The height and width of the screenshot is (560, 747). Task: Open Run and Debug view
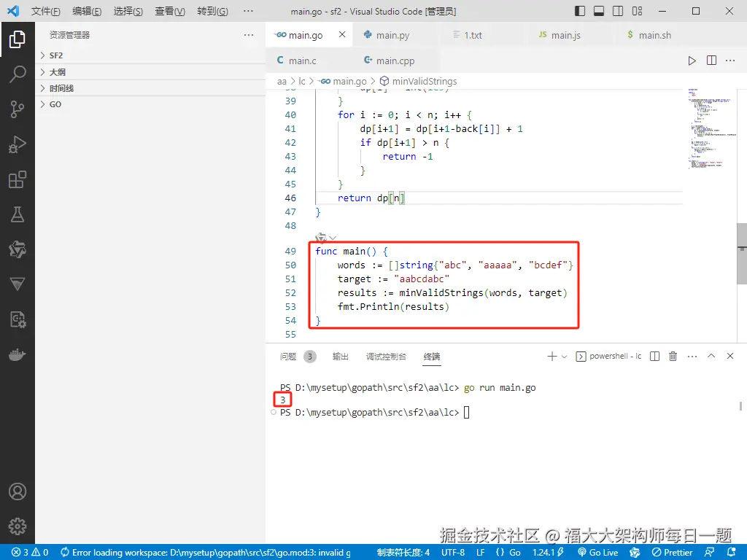click(x=18, y=144)
